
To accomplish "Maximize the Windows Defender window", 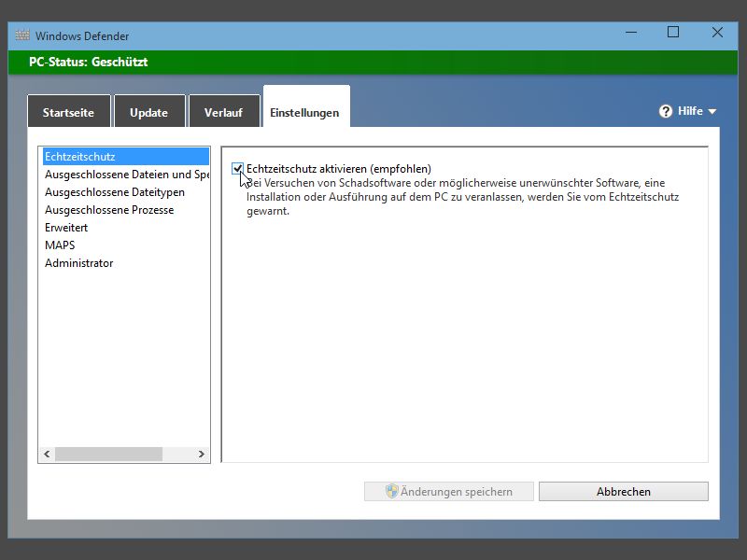I will coord(673,33).
